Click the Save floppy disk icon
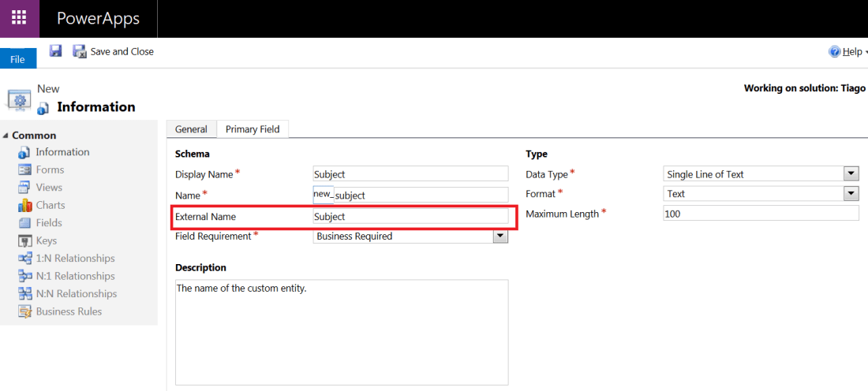The image size is (868, 391). click(56, 51)
